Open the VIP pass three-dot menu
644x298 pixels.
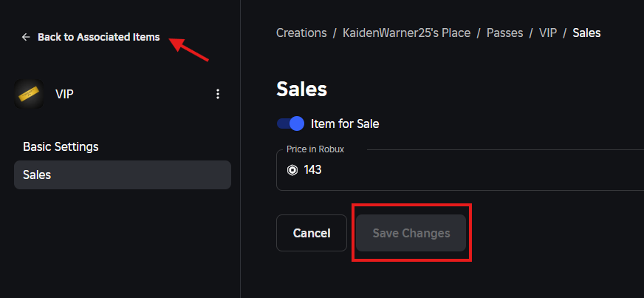coord(217,94)
